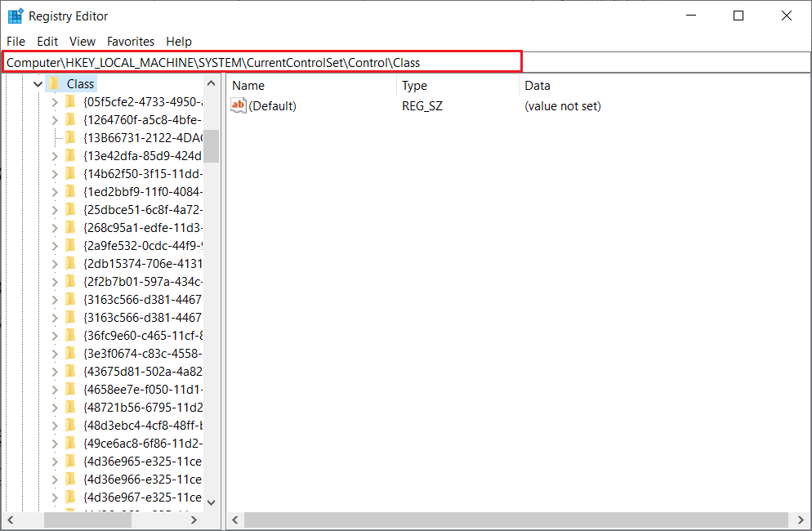Open the View menu
This screenshot has width=812, height=531.
pyautogui.click(x=83, y=42)
